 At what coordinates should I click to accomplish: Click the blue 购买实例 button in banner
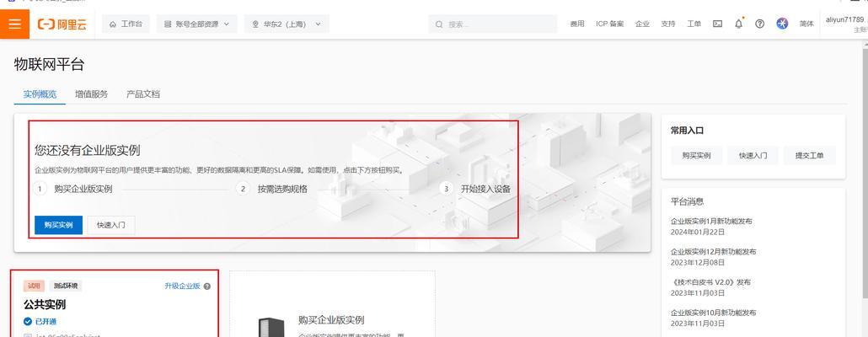pos(58,225)
